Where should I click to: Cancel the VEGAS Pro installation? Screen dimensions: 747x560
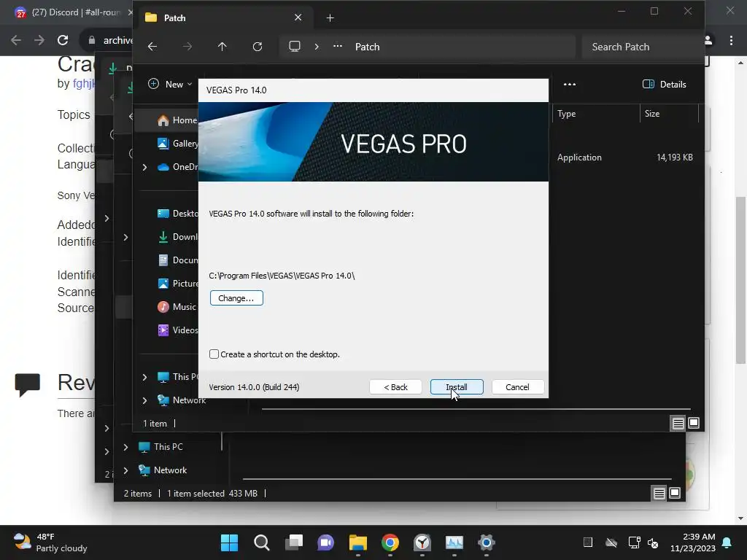517,387
